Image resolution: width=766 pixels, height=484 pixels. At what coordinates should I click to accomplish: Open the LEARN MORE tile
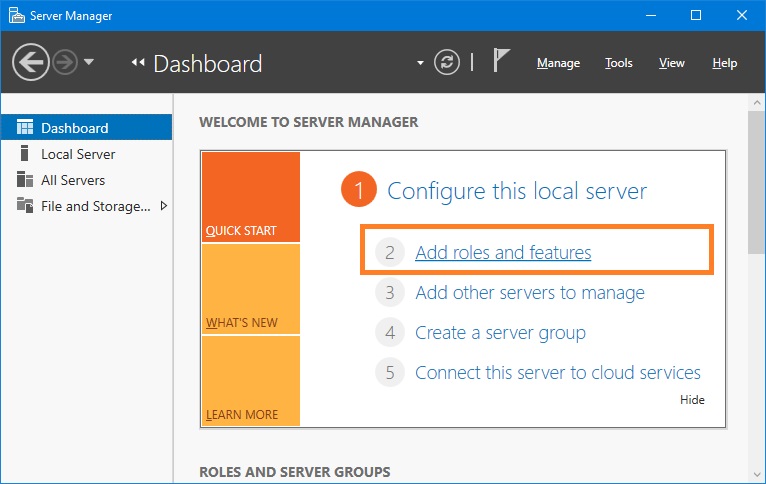(251, 381)
